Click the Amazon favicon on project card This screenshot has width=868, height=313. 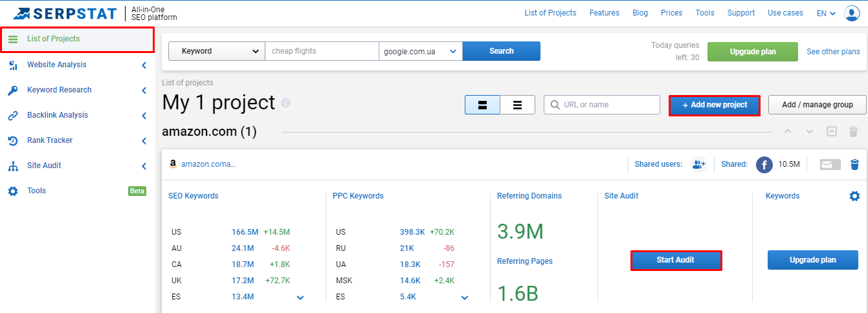(173, 164)
